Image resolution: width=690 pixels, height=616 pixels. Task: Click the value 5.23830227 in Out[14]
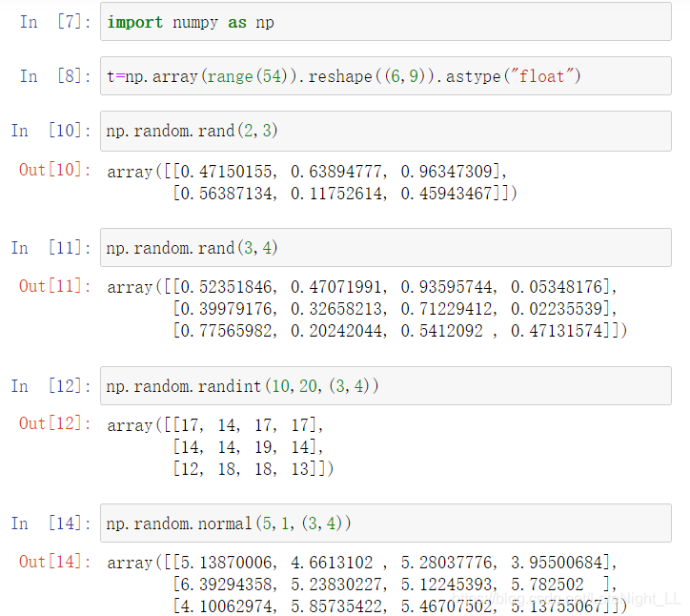point(336,585)
